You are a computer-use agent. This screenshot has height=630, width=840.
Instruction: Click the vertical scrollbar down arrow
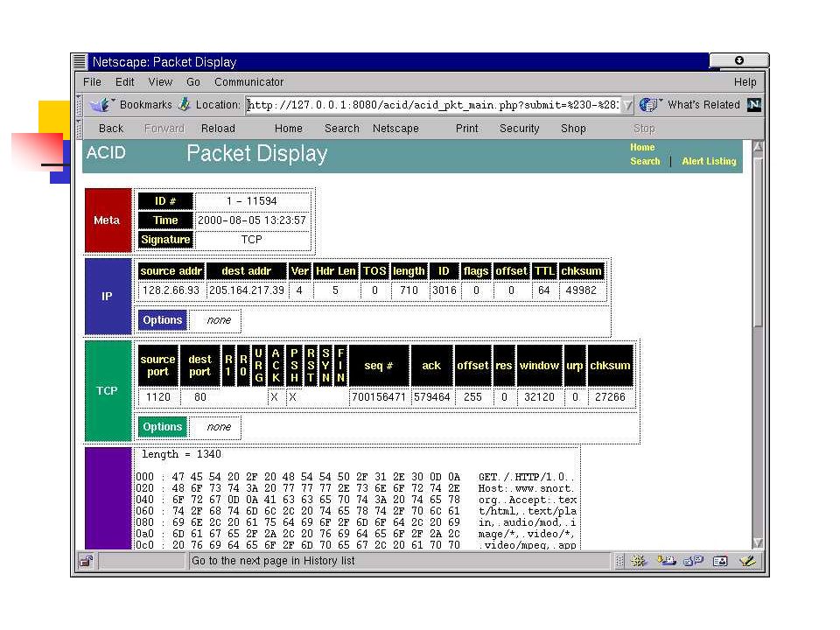point(758,542)
